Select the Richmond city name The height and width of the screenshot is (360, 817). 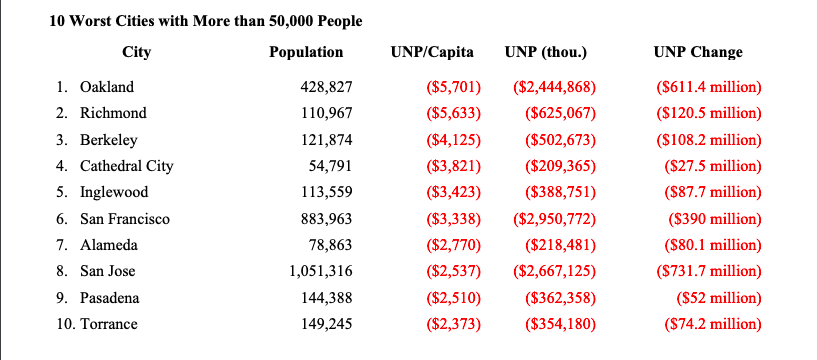point(113,113)
